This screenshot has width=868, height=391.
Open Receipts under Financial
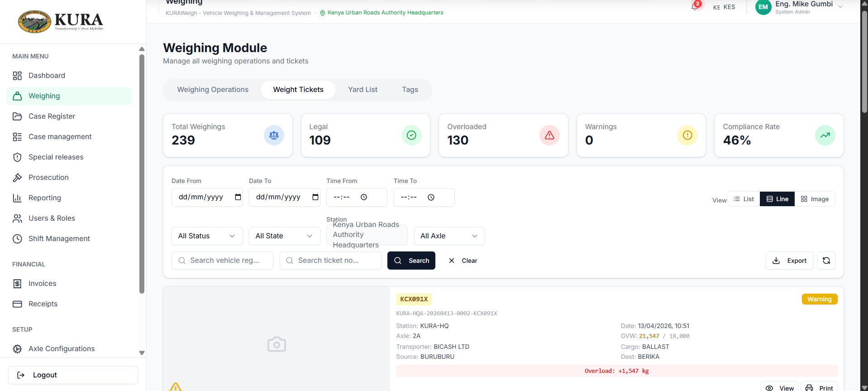click(x=69, y=304)
